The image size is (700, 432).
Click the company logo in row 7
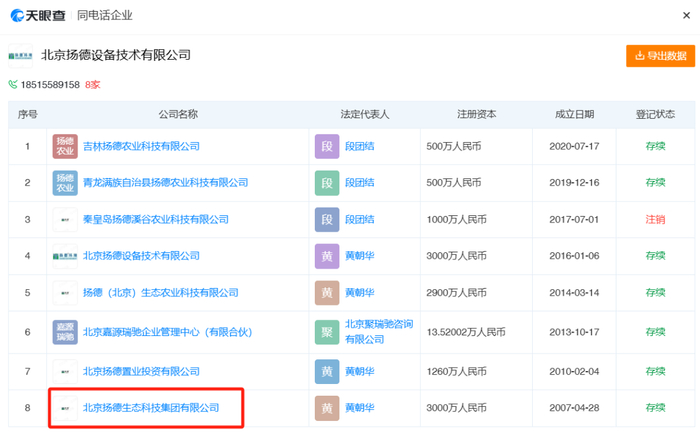pyautogui.click(x=65, y=371)
